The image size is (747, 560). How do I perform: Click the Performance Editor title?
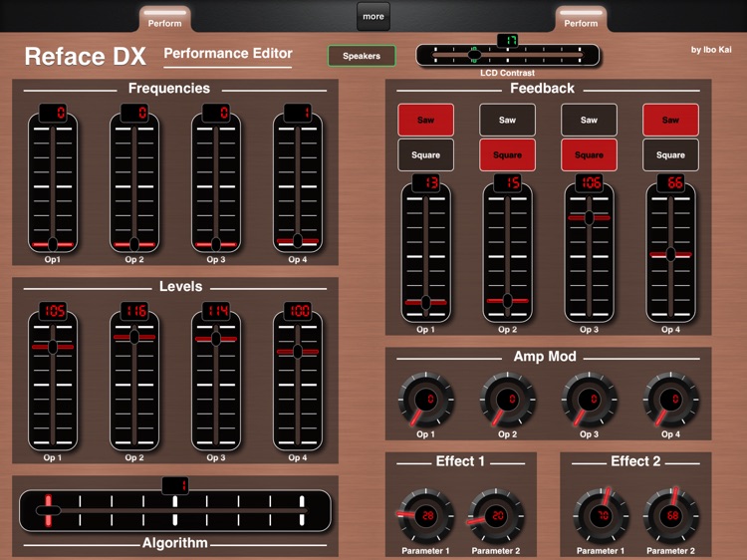[x=228, y=54]
